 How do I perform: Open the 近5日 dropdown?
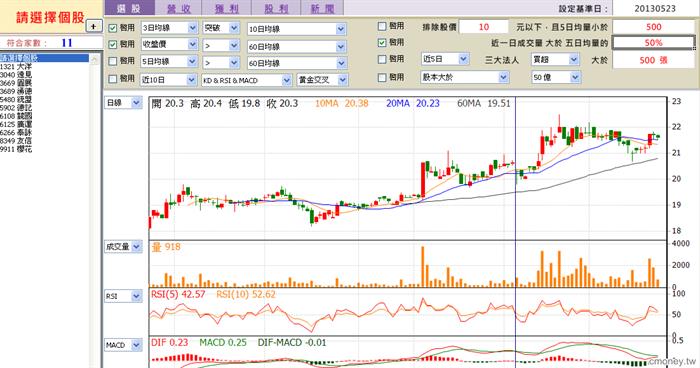pos(445,59)
